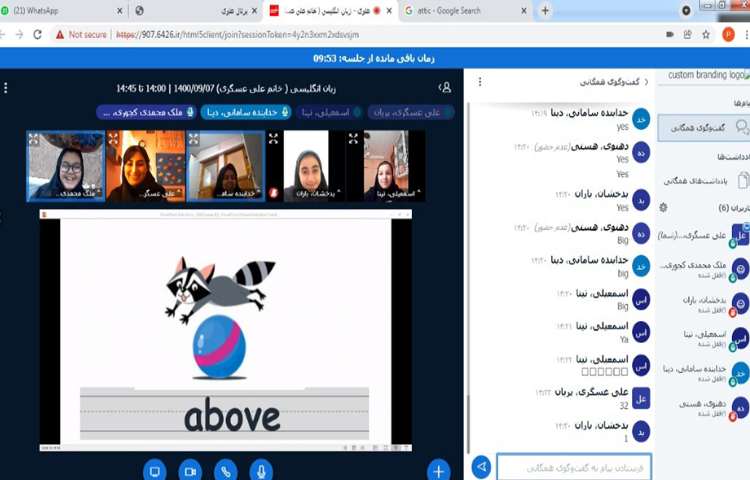Image resolution: width=750 pixels, height=480 pixels.
Task: Toggle webcam sharing with the camera button
Action: click(190, 471)
